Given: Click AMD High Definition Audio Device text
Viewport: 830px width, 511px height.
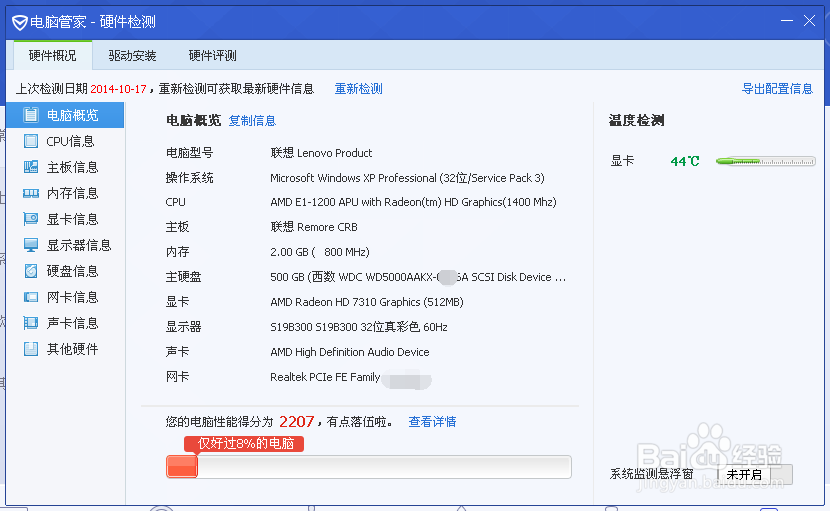Looking at the screenshot, I should pyautogui.click(x=350, y=352).
